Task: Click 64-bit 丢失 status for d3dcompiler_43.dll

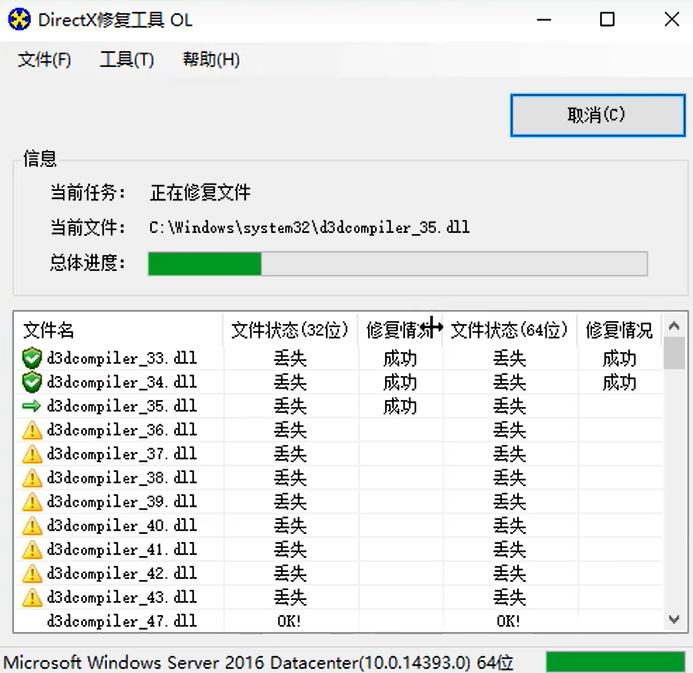Action: (x=510, y=597)
